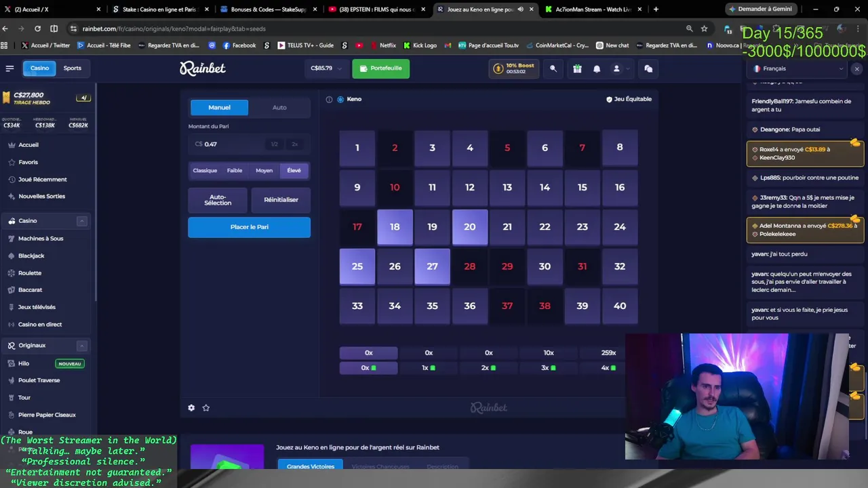Image resolution: width=868 pixels, height=488 pixels.
Task: Open Baccarat in sidebar
Action: 30,290
